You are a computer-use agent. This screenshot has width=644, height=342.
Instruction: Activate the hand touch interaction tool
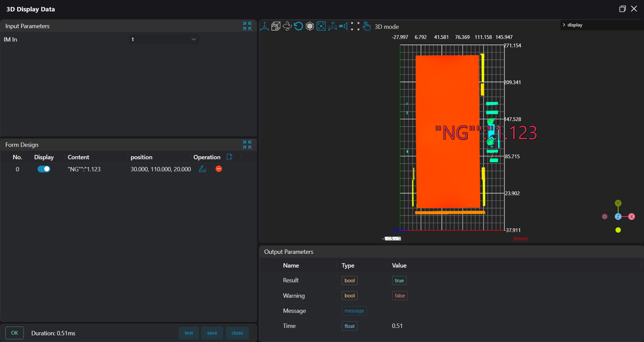pyautogui.click(x=367, y=26)
